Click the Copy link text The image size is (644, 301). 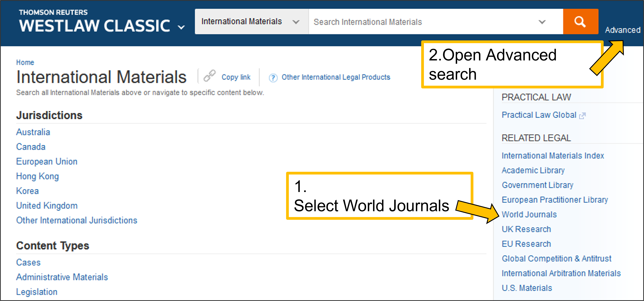click(x=236, y=77)
